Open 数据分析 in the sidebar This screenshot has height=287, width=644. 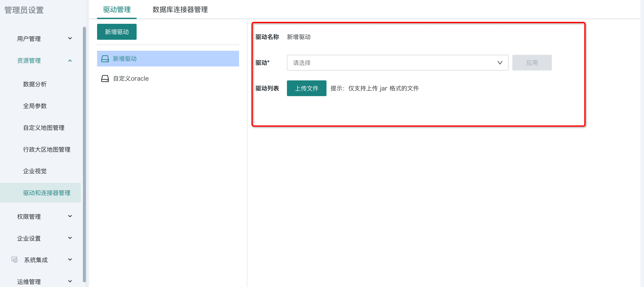[x=35, y=84]
